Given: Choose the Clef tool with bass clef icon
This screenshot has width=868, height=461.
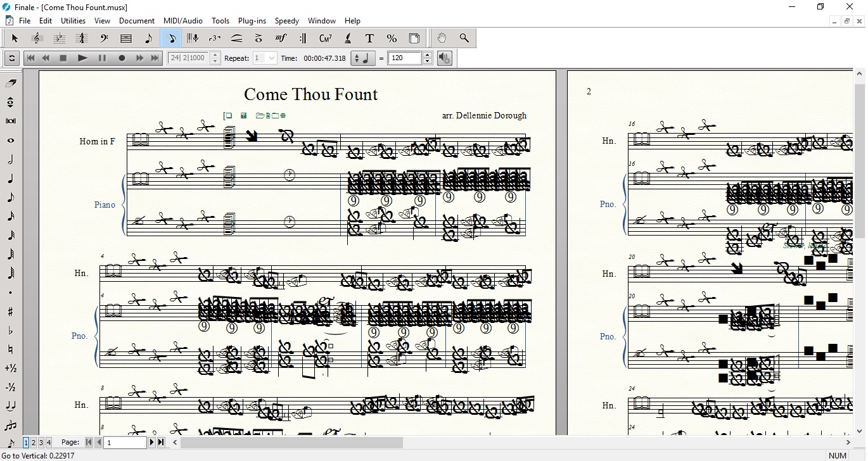Looking at the screenshot, I should 104,39.
